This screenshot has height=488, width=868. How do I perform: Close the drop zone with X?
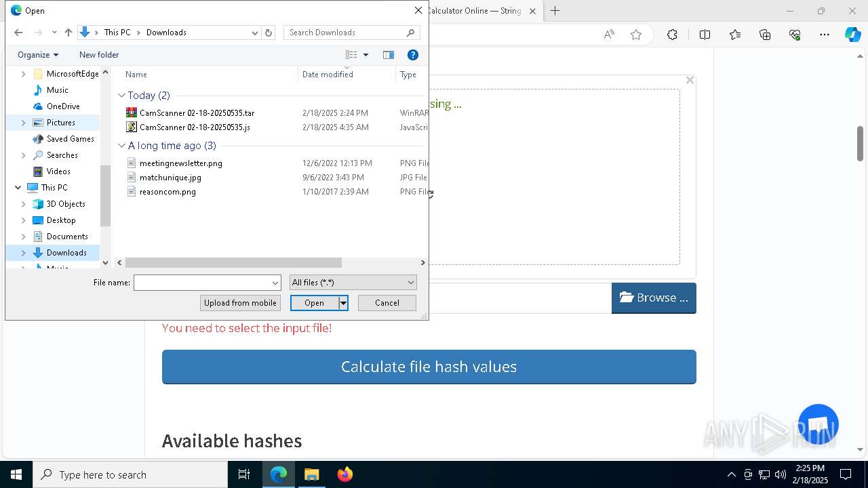690,80
